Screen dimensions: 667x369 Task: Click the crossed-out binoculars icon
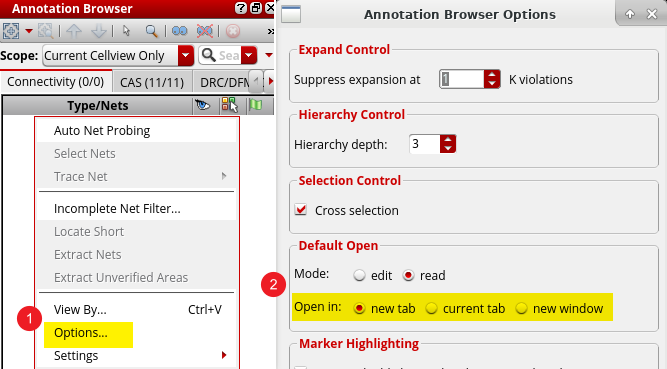coord(205,31)
